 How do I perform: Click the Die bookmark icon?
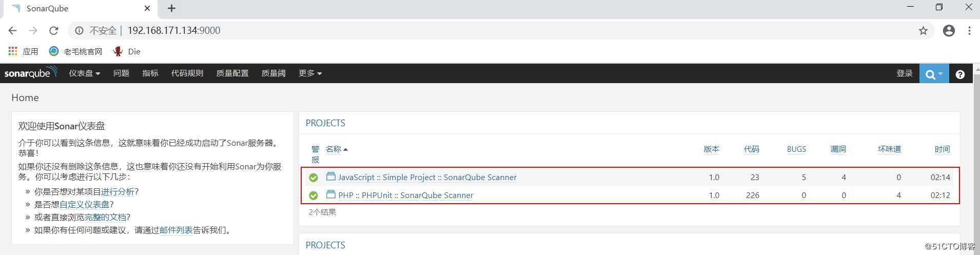[119, 51]
